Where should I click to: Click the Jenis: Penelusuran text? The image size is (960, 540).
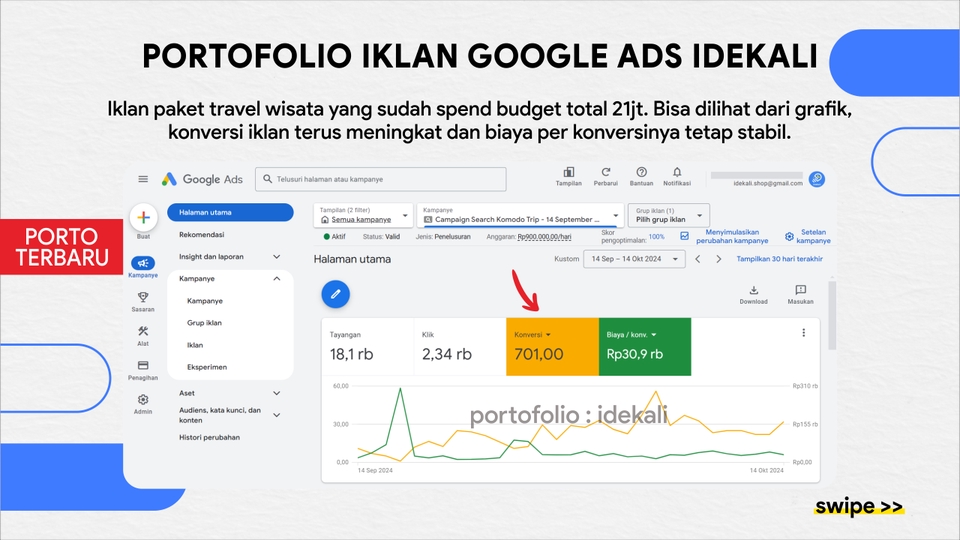(443, 236)
